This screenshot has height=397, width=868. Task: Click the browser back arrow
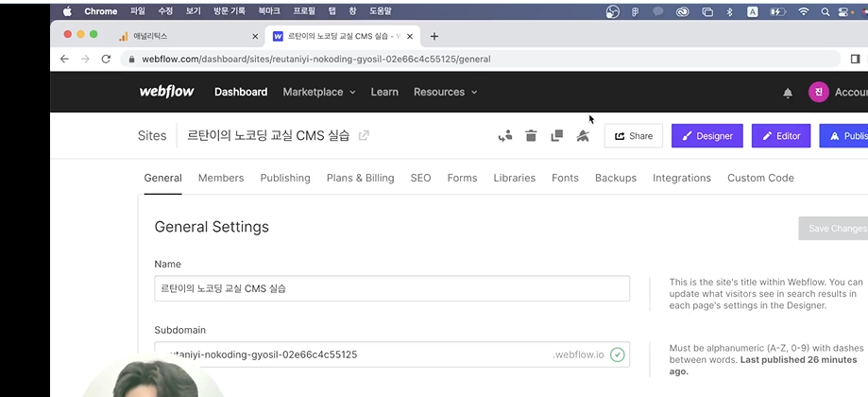(x=65, y=59)
